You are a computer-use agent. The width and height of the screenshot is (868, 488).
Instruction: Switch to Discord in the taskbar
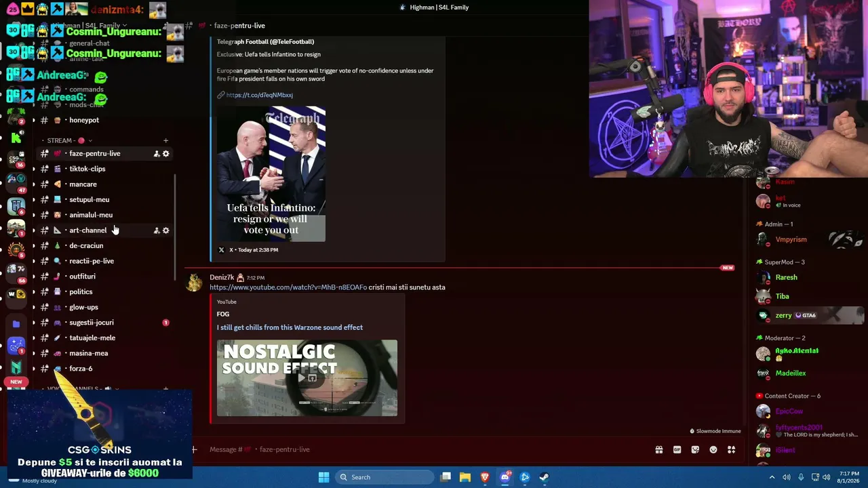(x=505, y=477)
